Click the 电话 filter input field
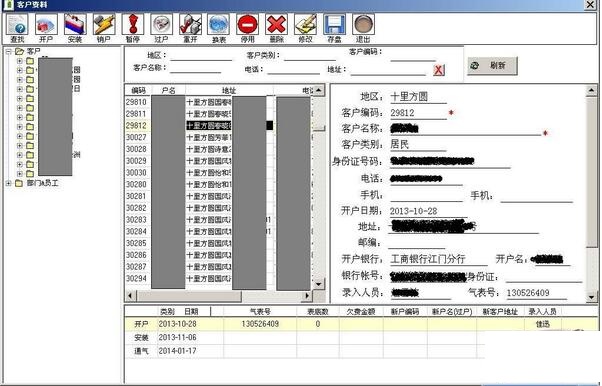 pyautogui.click(x=293, y=70)
